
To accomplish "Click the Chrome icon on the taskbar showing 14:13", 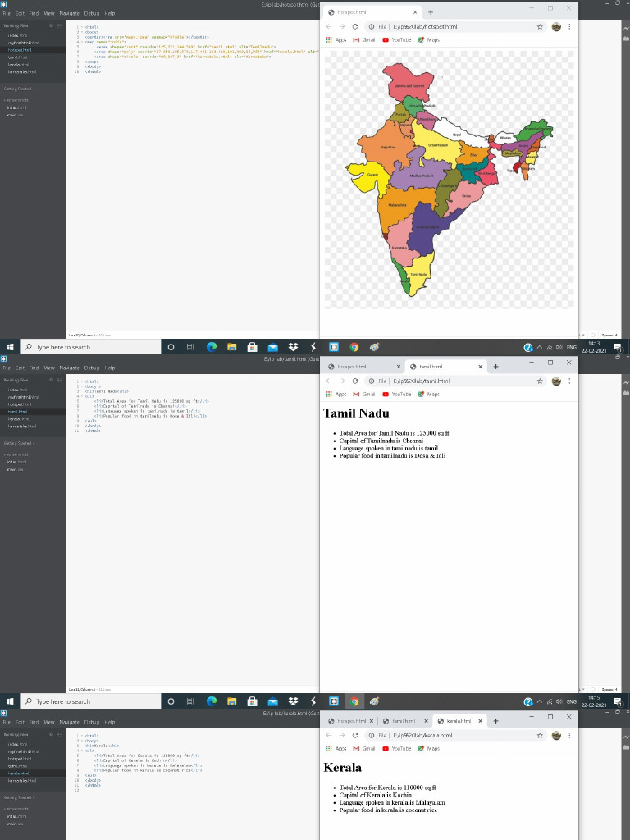I will (x=354, y=347).
